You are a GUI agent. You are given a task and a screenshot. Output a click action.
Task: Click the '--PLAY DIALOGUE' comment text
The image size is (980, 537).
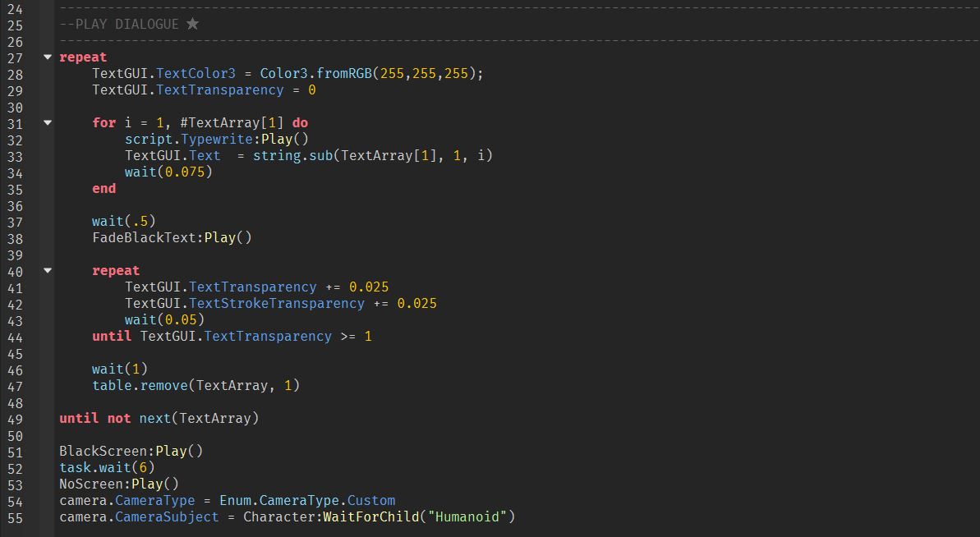119,25
